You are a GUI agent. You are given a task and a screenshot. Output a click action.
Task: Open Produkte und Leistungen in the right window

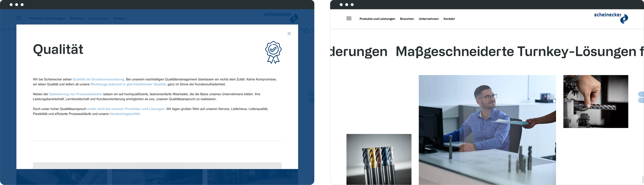click(x=377, y=19)
